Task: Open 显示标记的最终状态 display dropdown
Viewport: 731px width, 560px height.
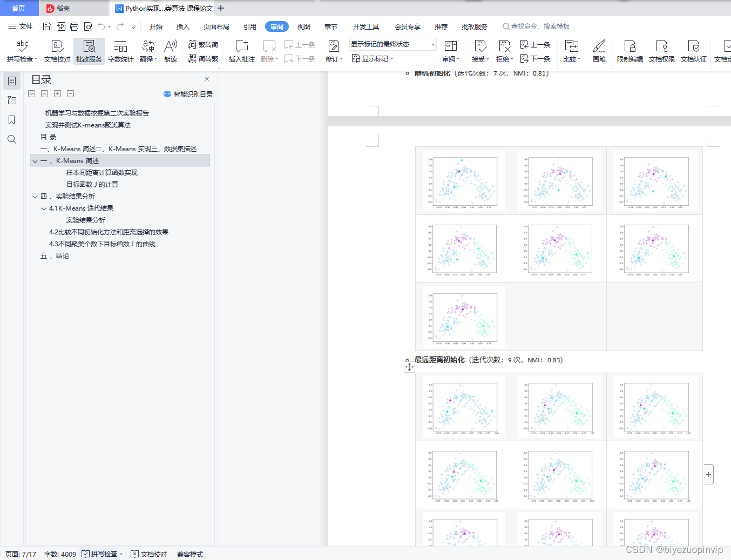Action: point(392,44)
